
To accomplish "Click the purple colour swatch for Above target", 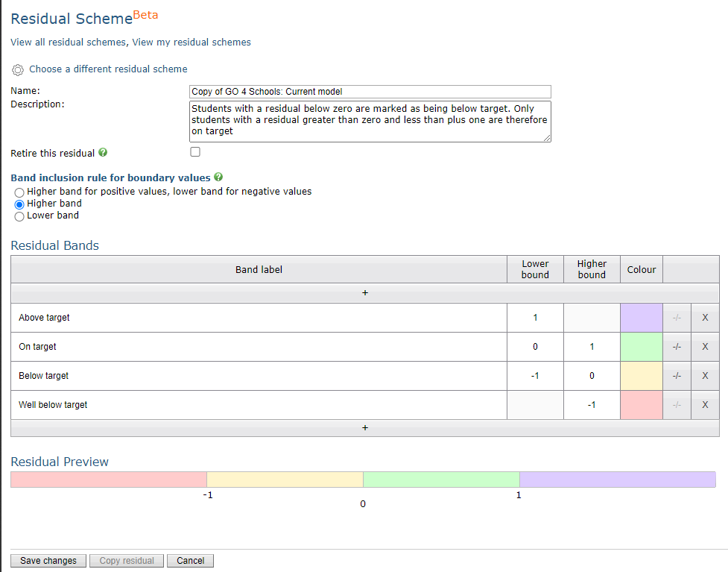I will click(641, 317).
